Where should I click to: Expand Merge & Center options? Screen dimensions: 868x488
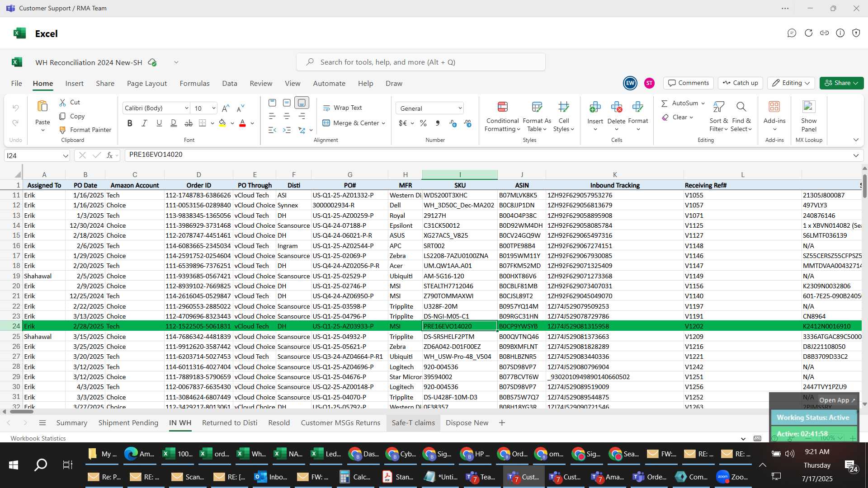tap(383, 123)
